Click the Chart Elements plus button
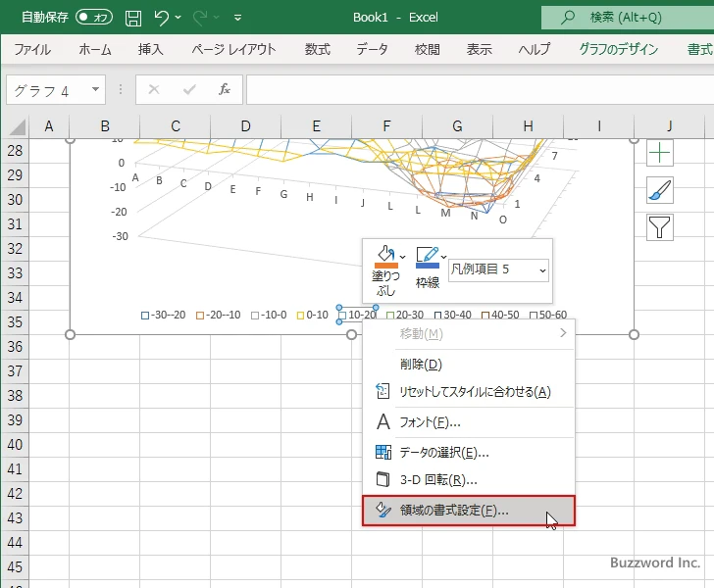The image size is (714, 588). point(659,153)
